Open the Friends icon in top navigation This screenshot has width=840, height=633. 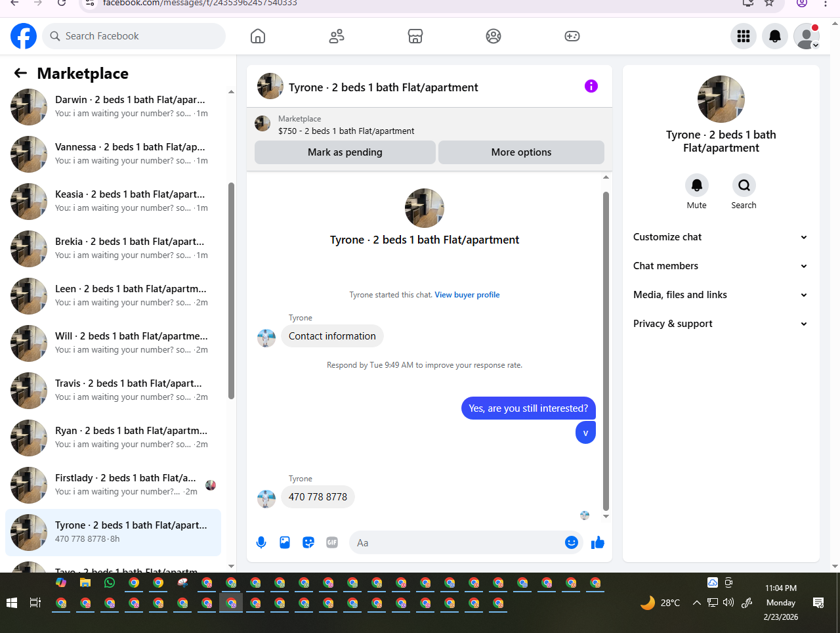[x=337, y=36]
